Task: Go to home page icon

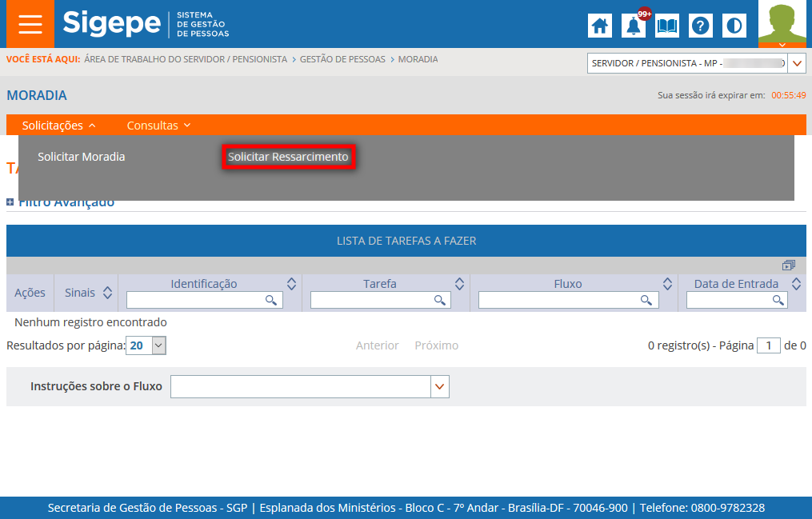Action: [x=600, y=26]
